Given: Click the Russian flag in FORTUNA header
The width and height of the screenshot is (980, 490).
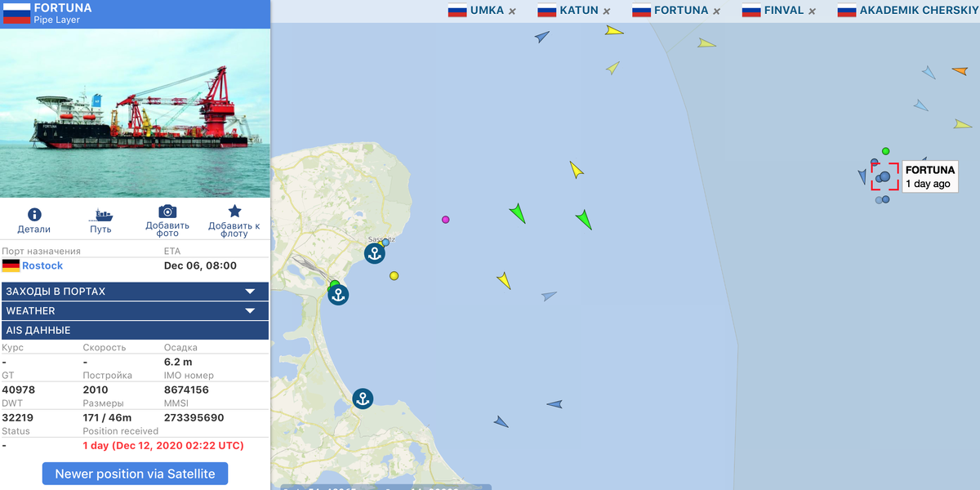Looking at the screenshot, I should click(16, 13).
